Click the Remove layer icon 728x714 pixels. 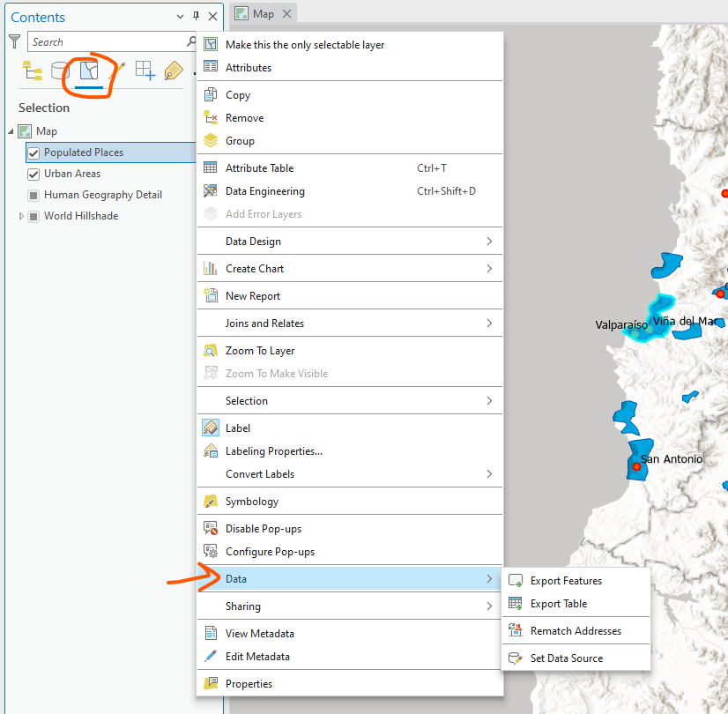(x=211, y=117)
